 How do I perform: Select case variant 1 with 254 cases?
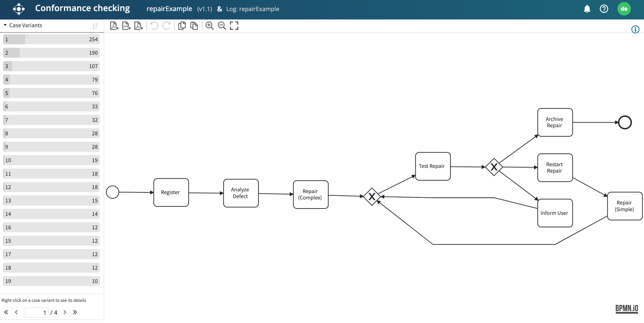click(x=51, y=39)
